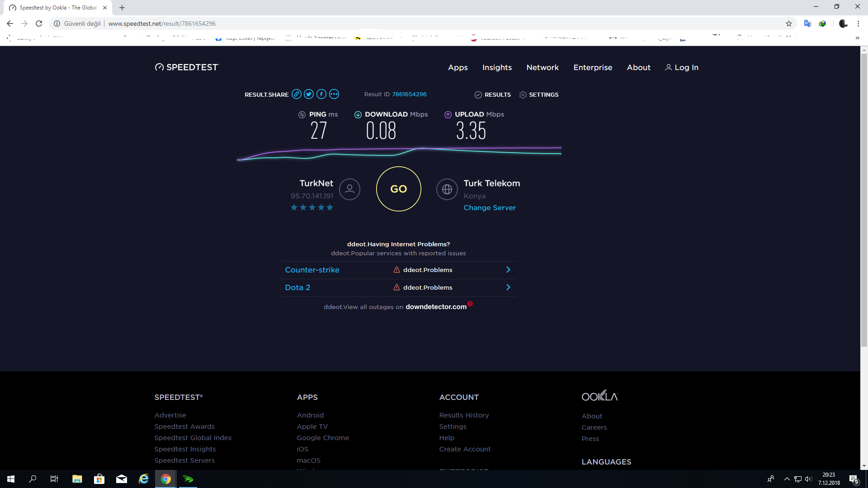Click Dota 2 service link
The image size is (868, 488).
tap(297, 287)
